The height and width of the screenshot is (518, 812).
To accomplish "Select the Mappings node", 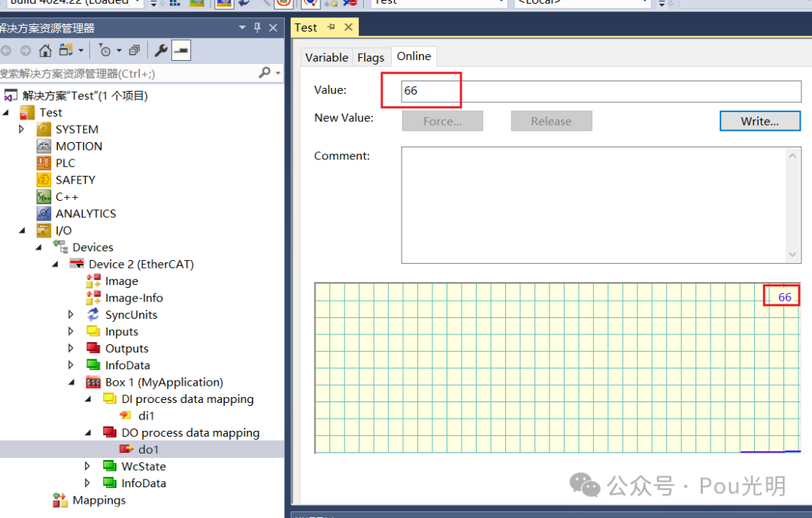I will coord(99,501).
